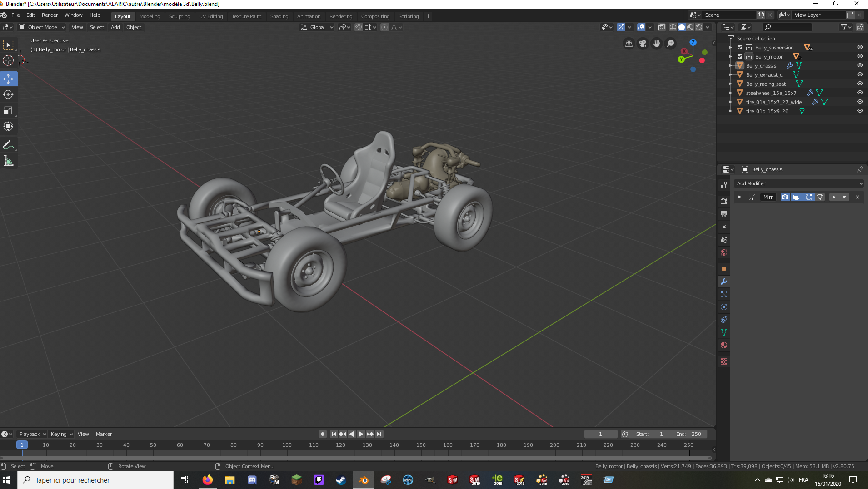Expand the Mirror modifier panel
868x489 pixels.
coord(740,197)
